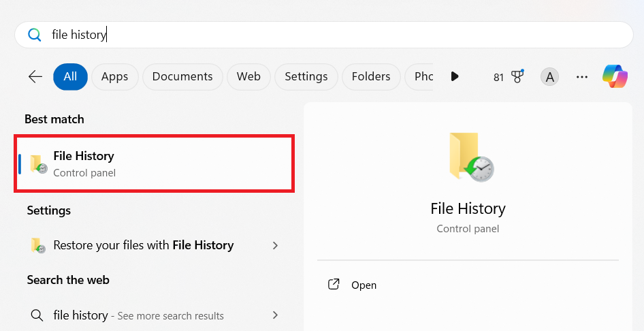Click Open in the preview pane

364,285
